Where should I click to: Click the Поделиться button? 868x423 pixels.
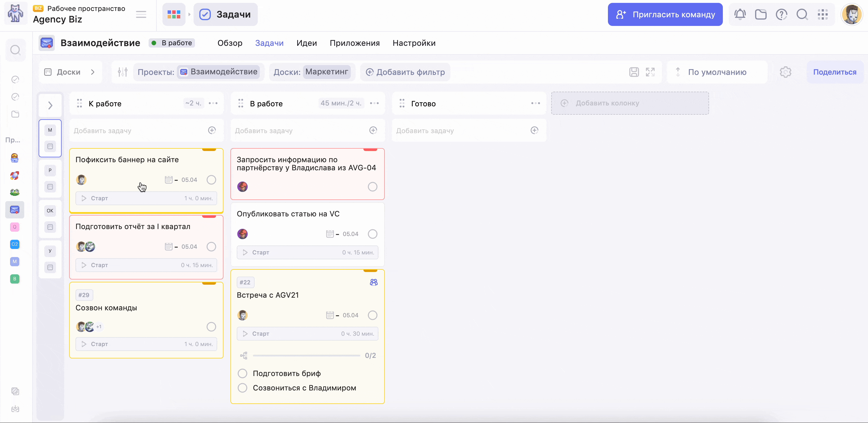coord(835,72)
